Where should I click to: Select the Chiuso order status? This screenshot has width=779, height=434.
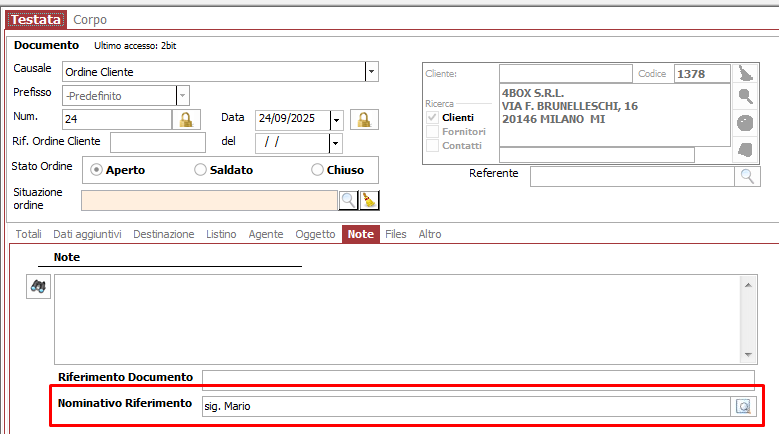coord(318,170)
